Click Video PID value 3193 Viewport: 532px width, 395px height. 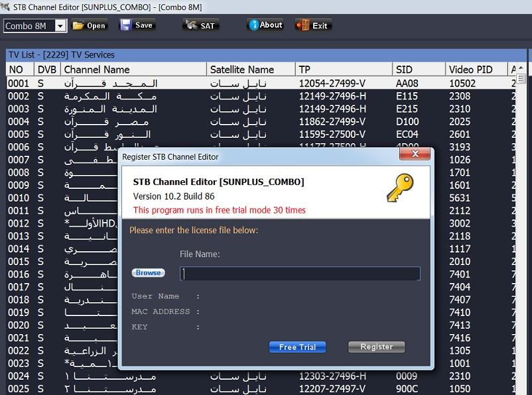(x=460, y=147)
